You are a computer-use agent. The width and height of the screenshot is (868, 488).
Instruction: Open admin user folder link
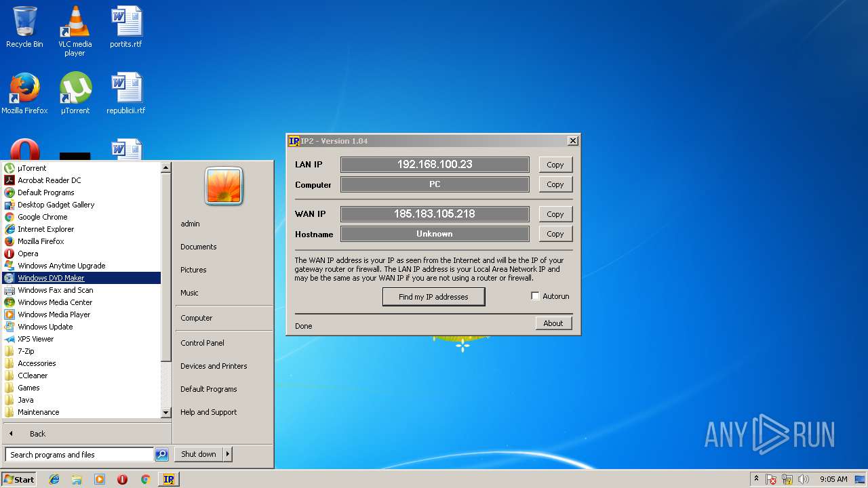pyautogui.click(x=190, y=224)
